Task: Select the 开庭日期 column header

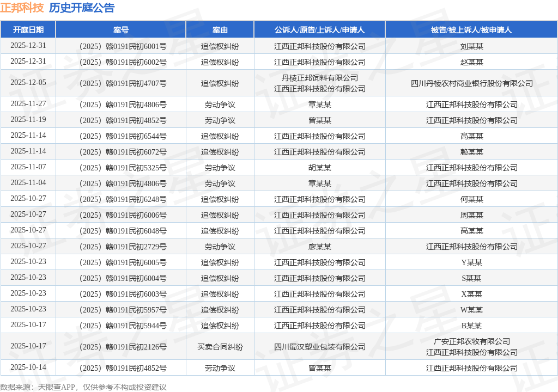Action: pos(28,30)
